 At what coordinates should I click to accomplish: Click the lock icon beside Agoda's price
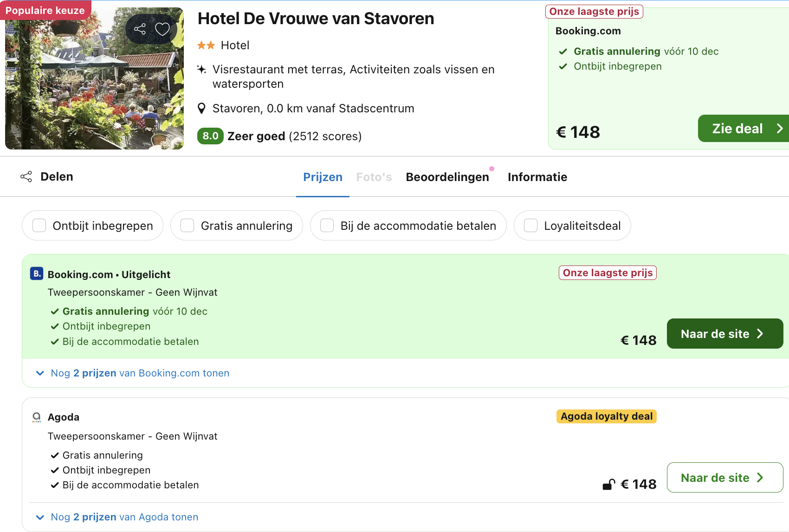click(x=609, y=484)
